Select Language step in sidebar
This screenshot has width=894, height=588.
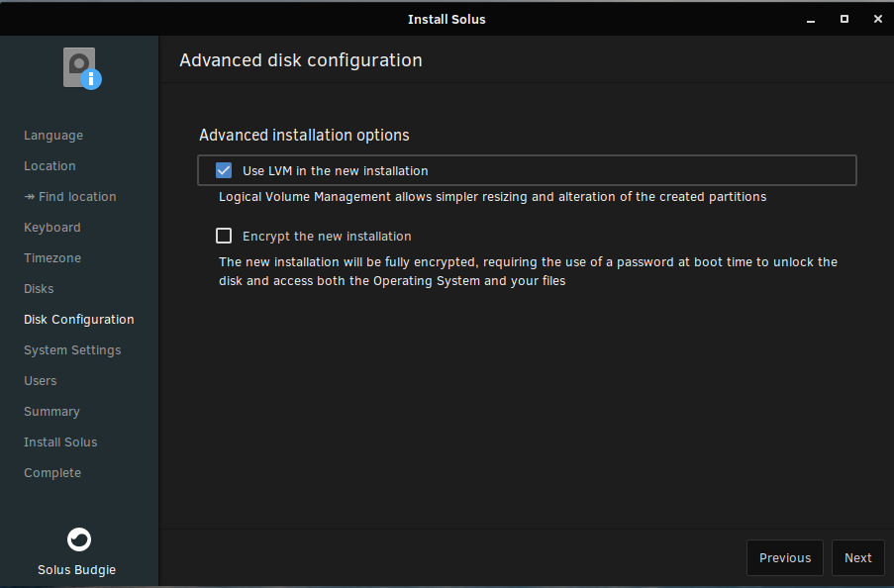point(53,136)
